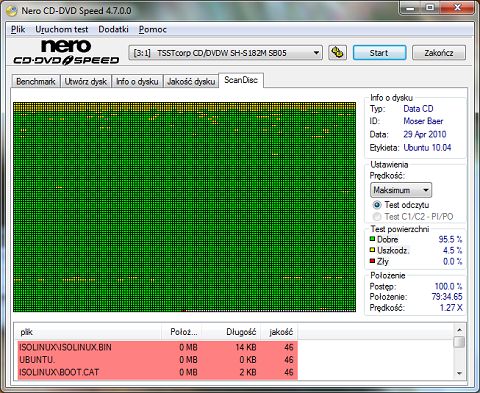Click the 79:34.65 position value
The width and height of the screenshot is (480, 393).
point(447,297)
